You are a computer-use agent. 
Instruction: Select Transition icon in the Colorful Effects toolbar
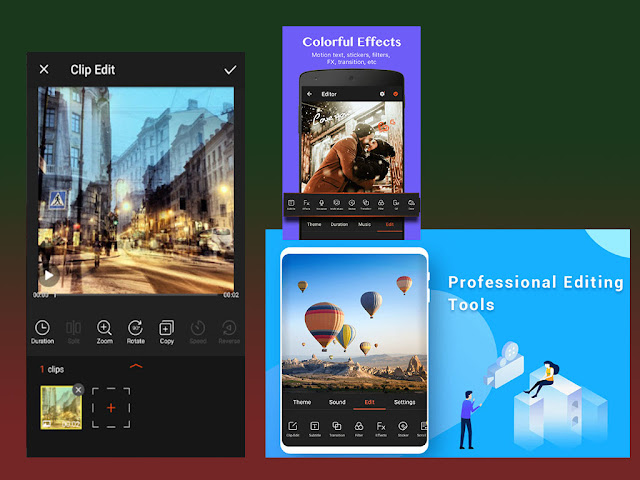click(366, 204)
